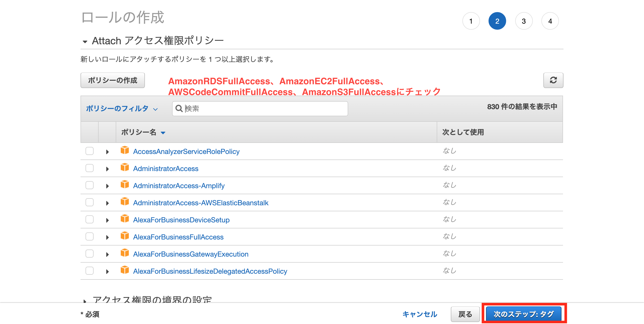Tick the AlexaForBusinessDeviceSetup checkbox

point(90,219)
